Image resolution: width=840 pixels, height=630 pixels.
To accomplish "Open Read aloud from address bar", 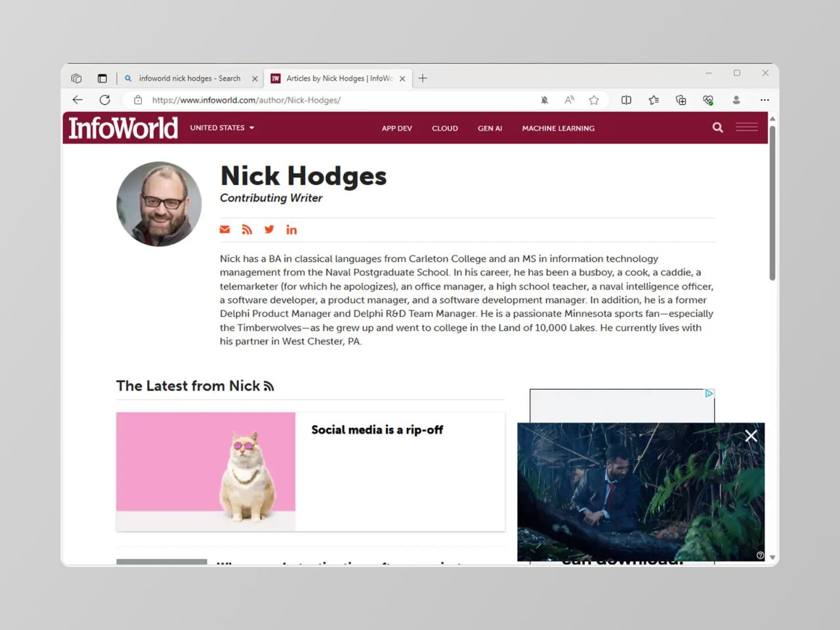I will click(x=569, y=100).
